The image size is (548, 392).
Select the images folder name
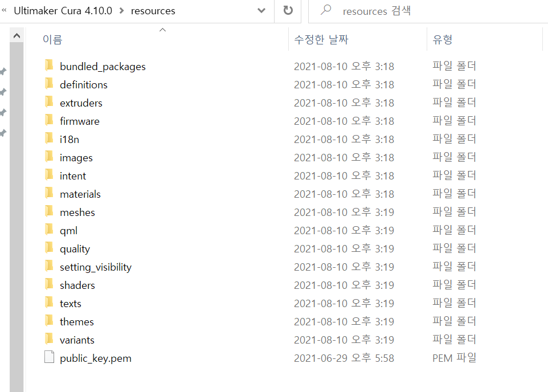[x=76, y=158]
